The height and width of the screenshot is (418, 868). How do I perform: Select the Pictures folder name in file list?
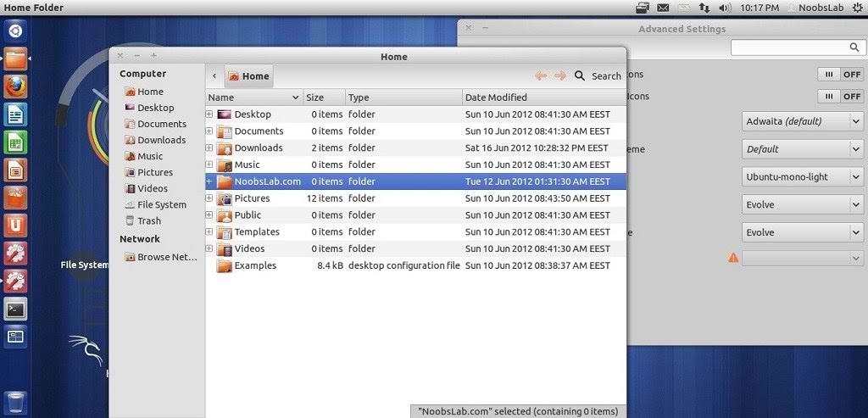pos(252,198)
